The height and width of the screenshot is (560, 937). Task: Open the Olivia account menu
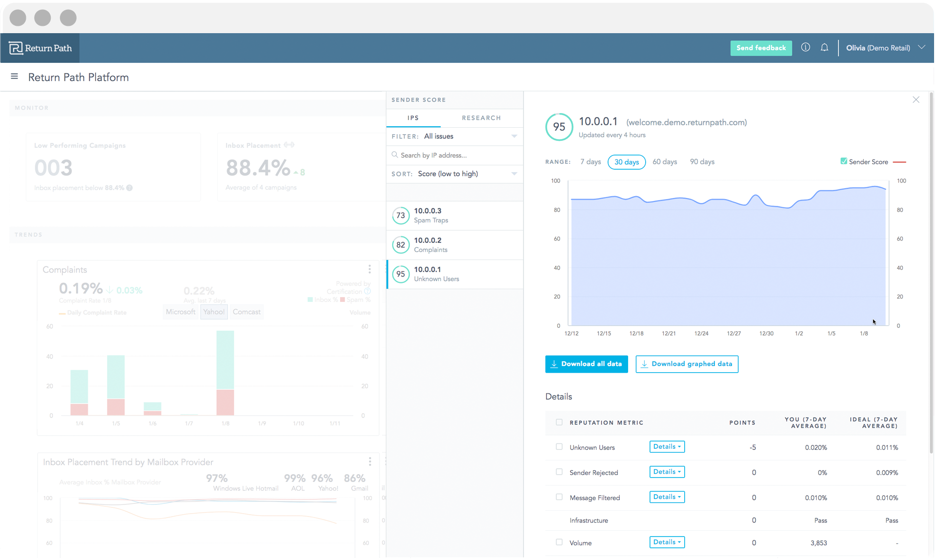885,48
